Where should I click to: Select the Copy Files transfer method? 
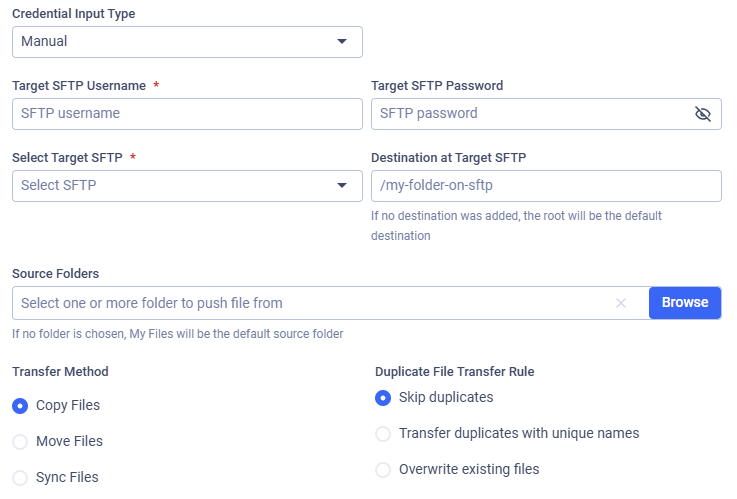(x=20, y=406)
